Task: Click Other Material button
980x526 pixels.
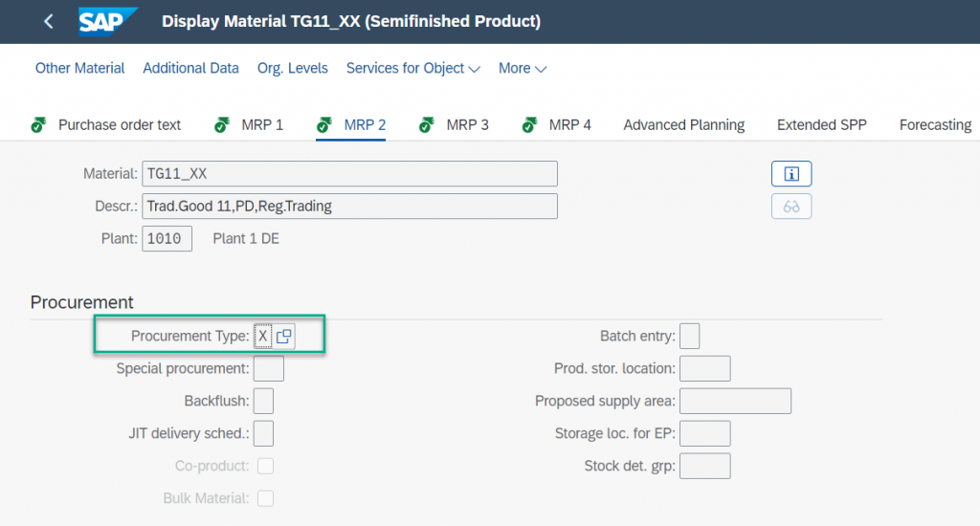Action: coord(80,68)
